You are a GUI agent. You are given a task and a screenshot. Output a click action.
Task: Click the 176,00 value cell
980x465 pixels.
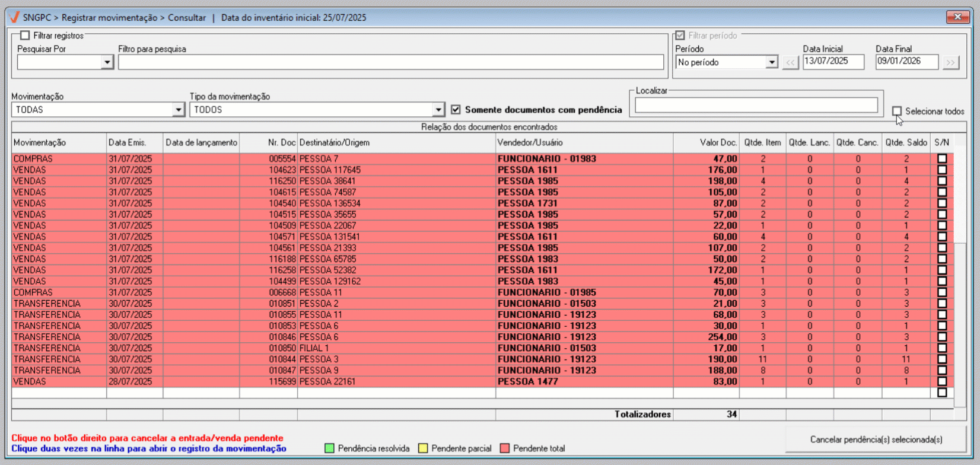(707, 170)
